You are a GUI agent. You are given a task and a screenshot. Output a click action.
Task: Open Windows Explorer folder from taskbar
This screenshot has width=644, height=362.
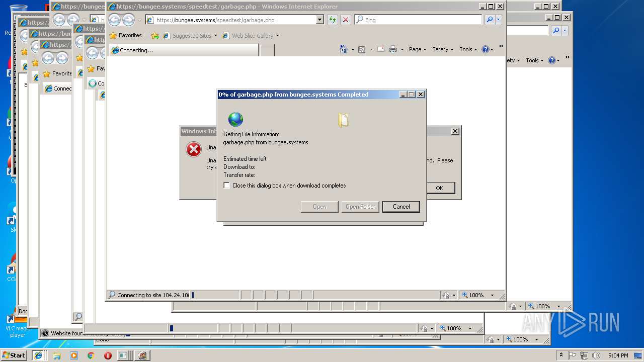(x=56, y=355)
